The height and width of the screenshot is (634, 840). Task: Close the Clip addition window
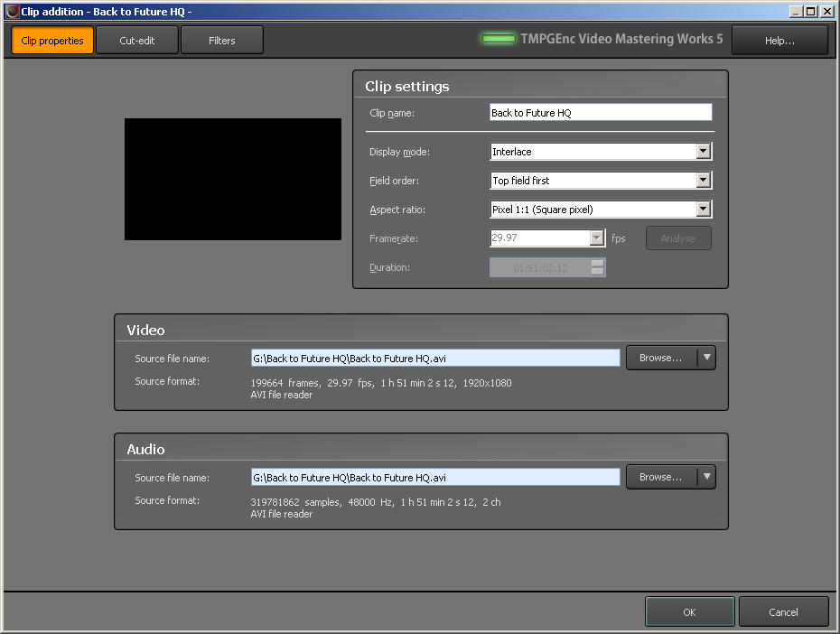(x=827, y=12)
